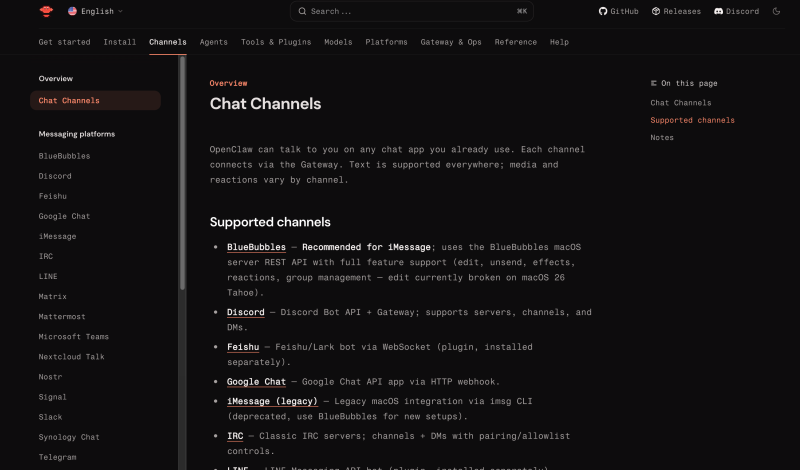Follow the BlueBubbles link in list
Image resolution: width=800 pixels, height=470 pixels.
[256, 247]
